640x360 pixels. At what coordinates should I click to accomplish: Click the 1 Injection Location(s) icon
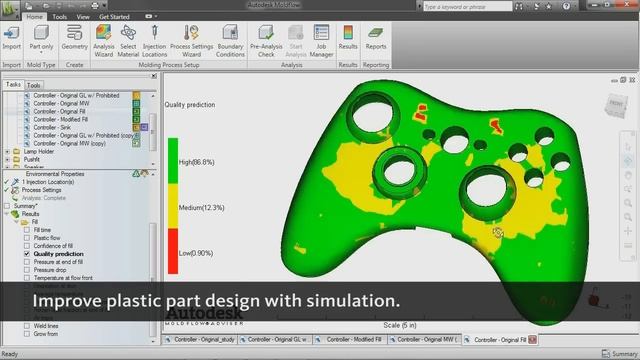click(x=16, y=182)
